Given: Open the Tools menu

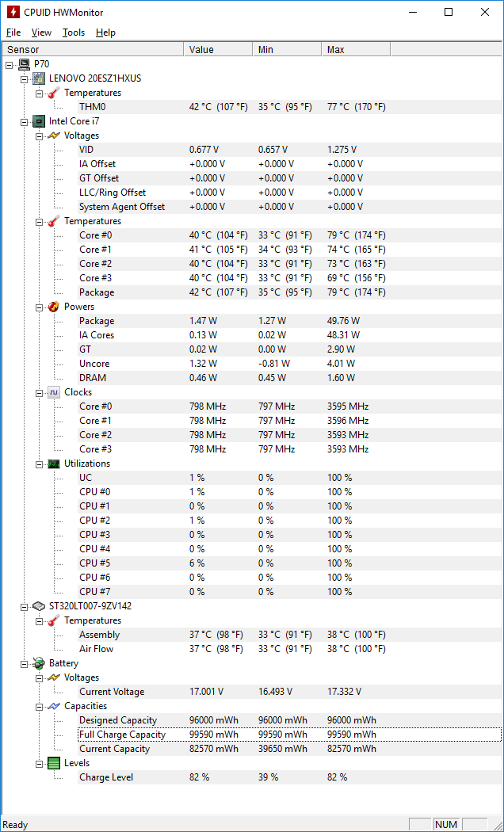Looking at the screenshot, I should (x=74, y=32).
